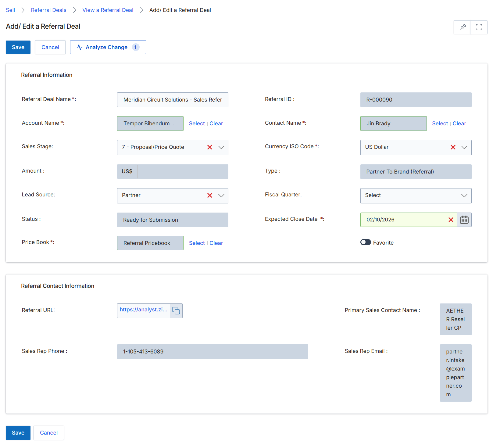Viewport: 493px width, 448px height.
Task: Open View a Referral Deal breadcrumb
Action: tap(108, 10)
